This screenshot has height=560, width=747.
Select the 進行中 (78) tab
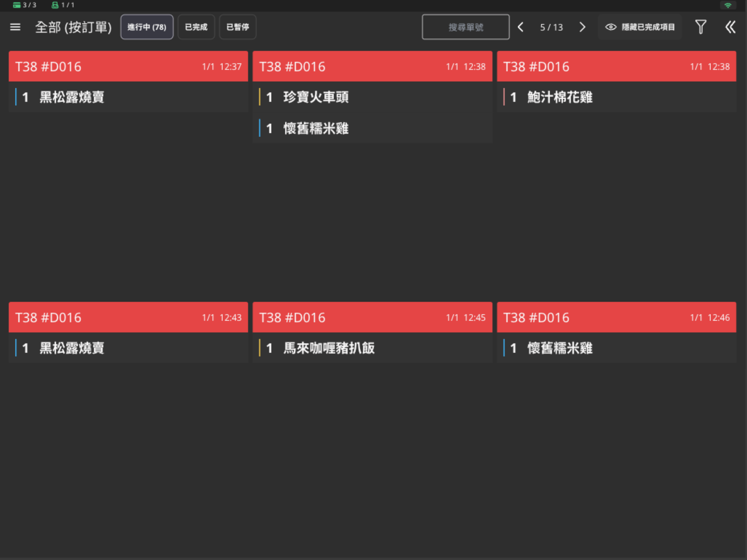pyautogui.click(x=147, y=27)
